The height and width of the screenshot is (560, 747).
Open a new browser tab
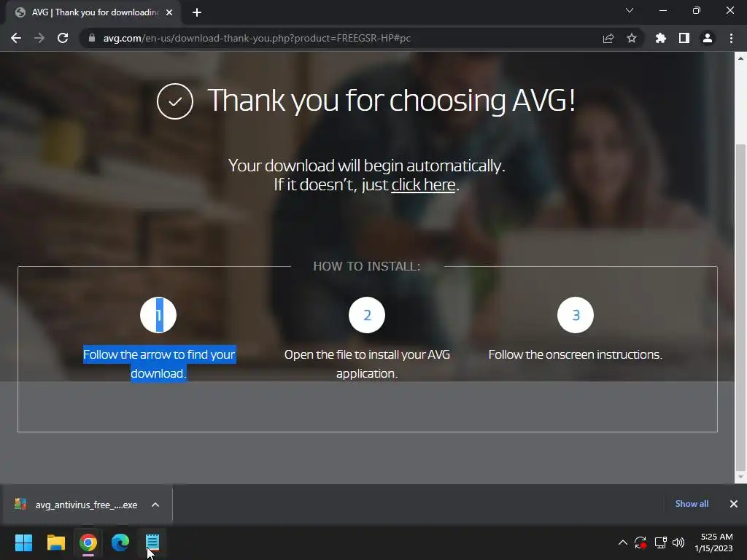pos(197,12)
